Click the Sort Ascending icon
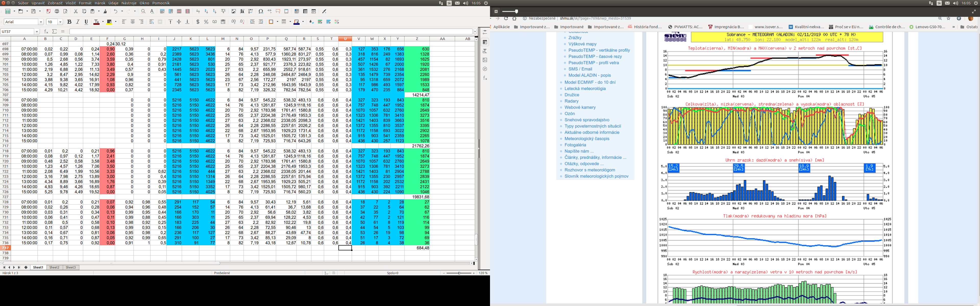 [206, 11]
